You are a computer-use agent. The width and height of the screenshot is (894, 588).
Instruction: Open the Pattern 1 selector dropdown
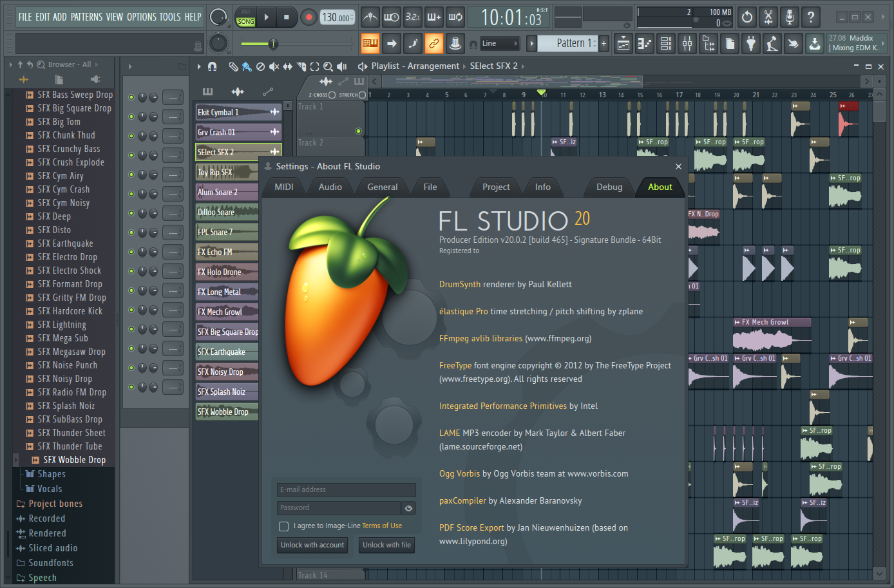[567, 43]
